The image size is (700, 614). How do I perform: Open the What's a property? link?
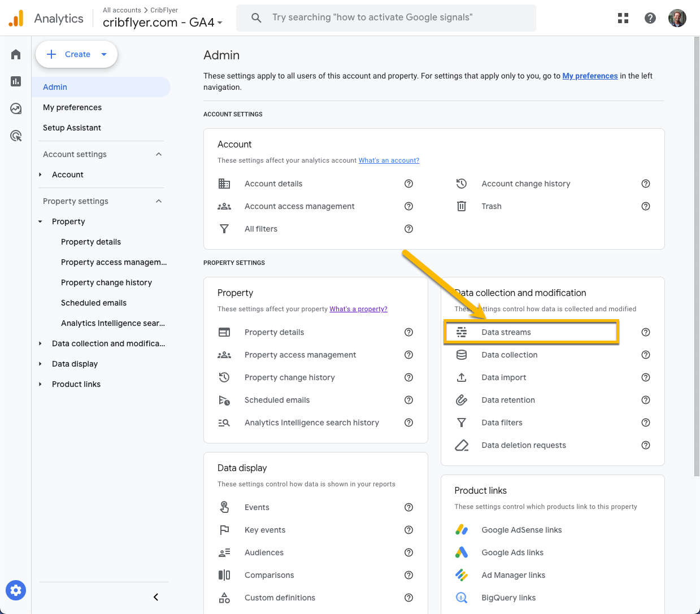(359, 309)
